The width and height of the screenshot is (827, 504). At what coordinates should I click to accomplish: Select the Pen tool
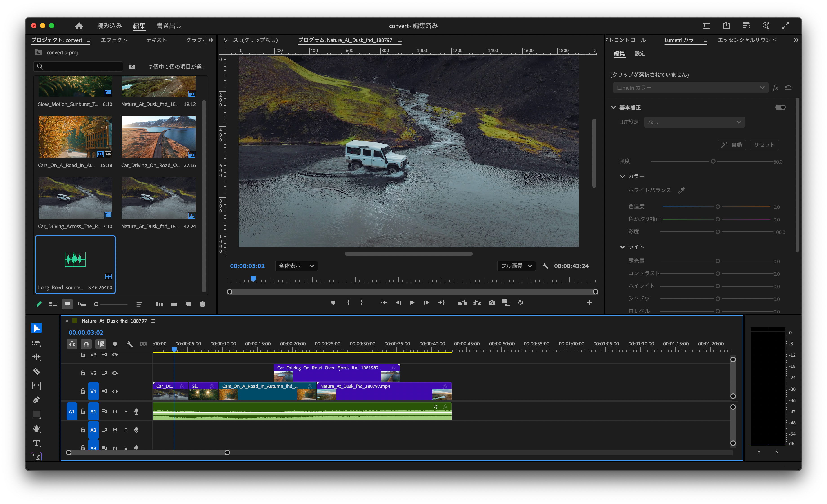36,400
